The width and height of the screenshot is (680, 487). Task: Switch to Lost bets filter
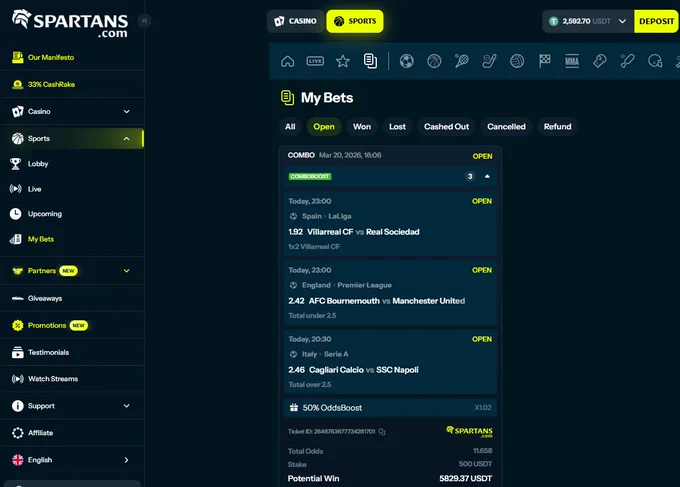(x=397, y=127)
